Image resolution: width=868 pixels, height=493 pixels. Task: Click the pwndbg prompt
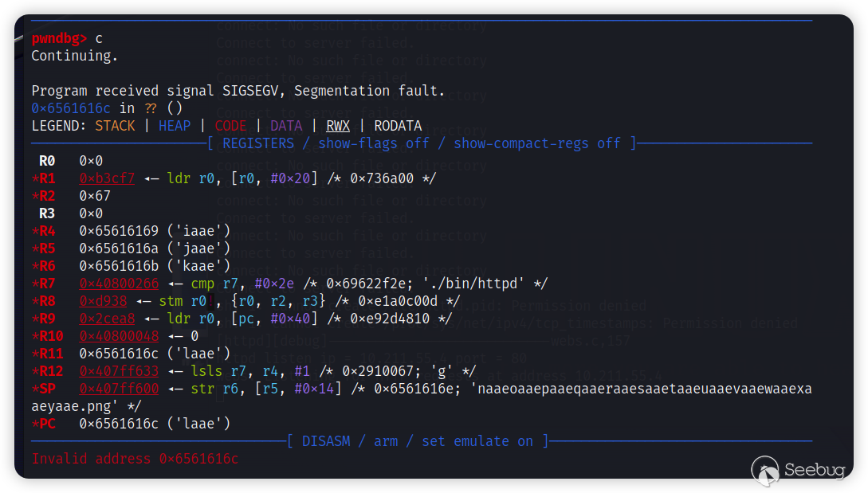(59, 38)
